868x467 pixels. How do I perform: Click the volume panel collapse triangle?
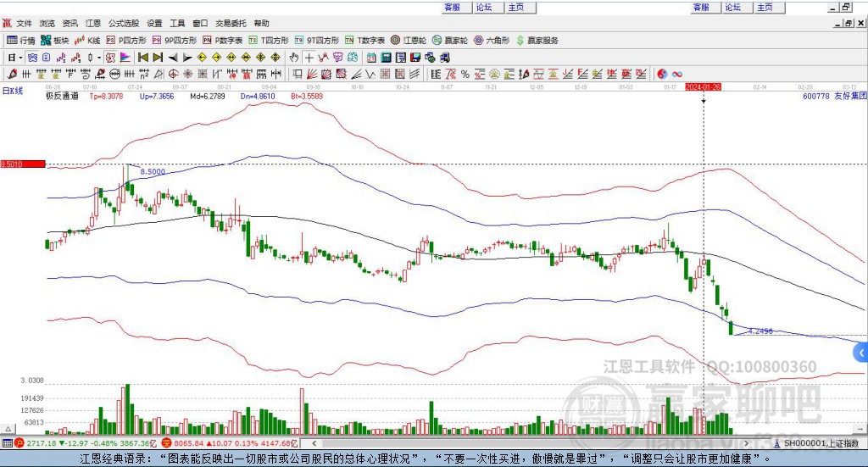(8, 430)
